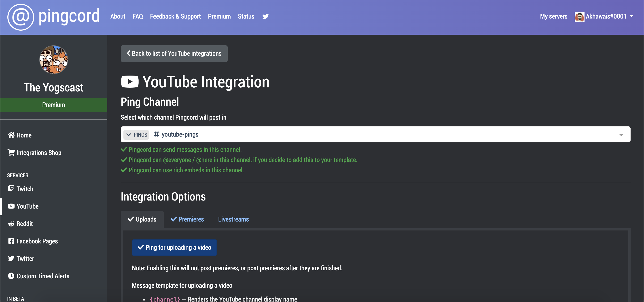Click the back chevron arrow icon
The width and height of the screenshot is (644, 302).
(x=129, y=53)
